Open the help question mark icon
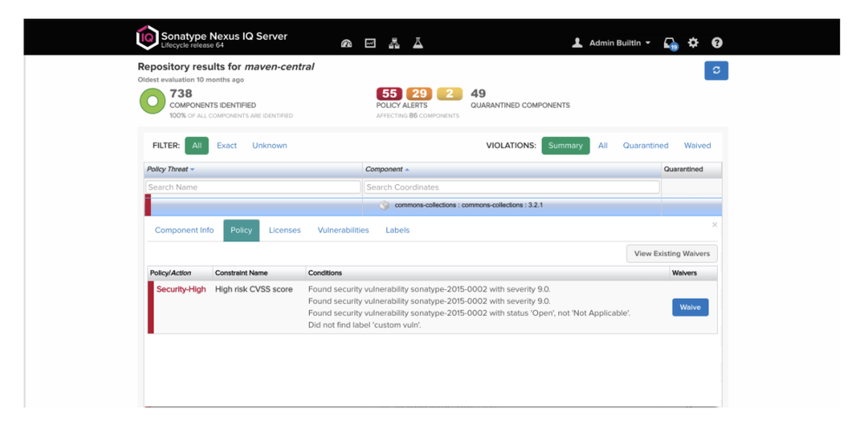 click(x=717, y=43)
